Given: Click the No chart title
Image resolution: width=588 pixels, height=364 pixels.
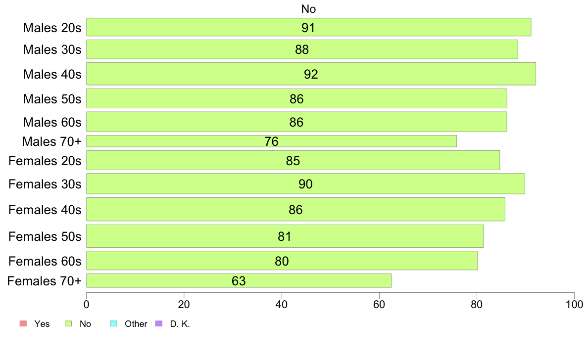Looking at the screenshot, I should [309, 9].
